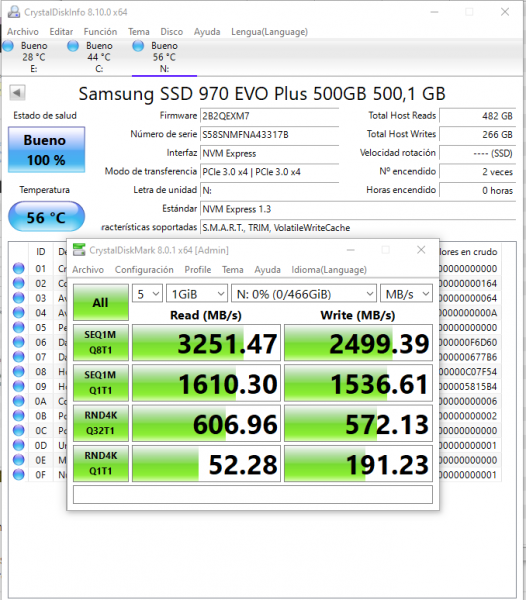Viewport: 526px width, 600px height.
Task: Click status orb for attribute ID 07
Action: tap(18, 357)
